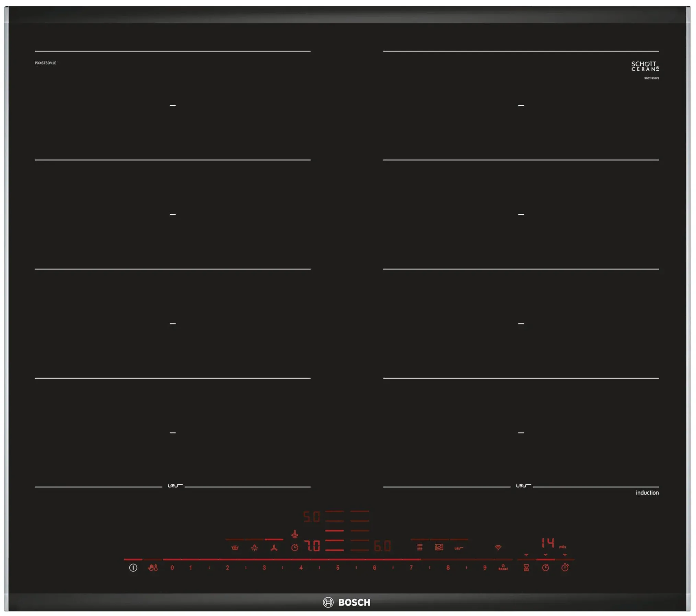Tap the 14 timer display
This screenshot has width=696, height=616.
[548, 543]
